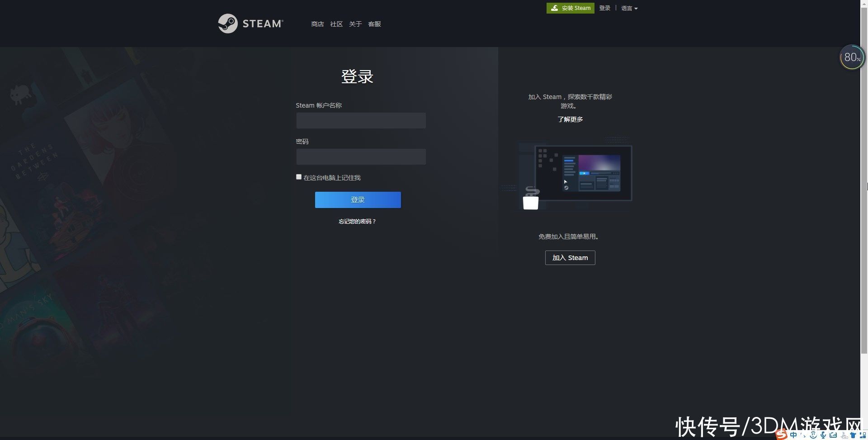
Task: Open the Sogou soft keyboard icon
Action: pyautogui.click(x=833, y=435)
